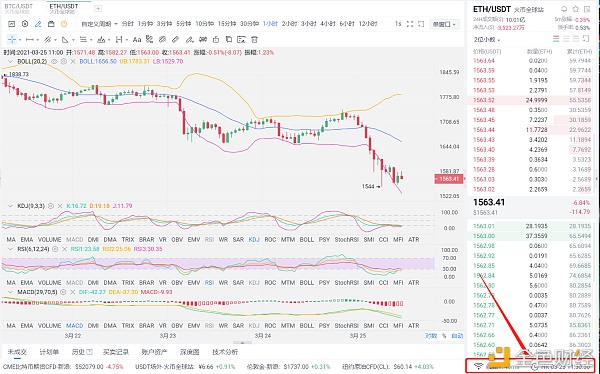Toggle BOLL indicator visibility eye icon
Viewport: 600px width, 374px height.
(x=54, y=61)
